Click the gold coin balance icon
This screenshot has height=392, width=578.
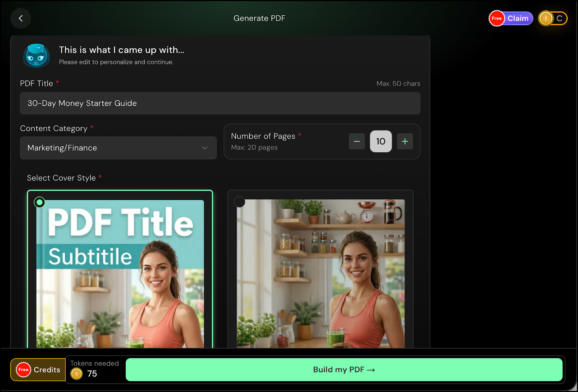(545, 18)
